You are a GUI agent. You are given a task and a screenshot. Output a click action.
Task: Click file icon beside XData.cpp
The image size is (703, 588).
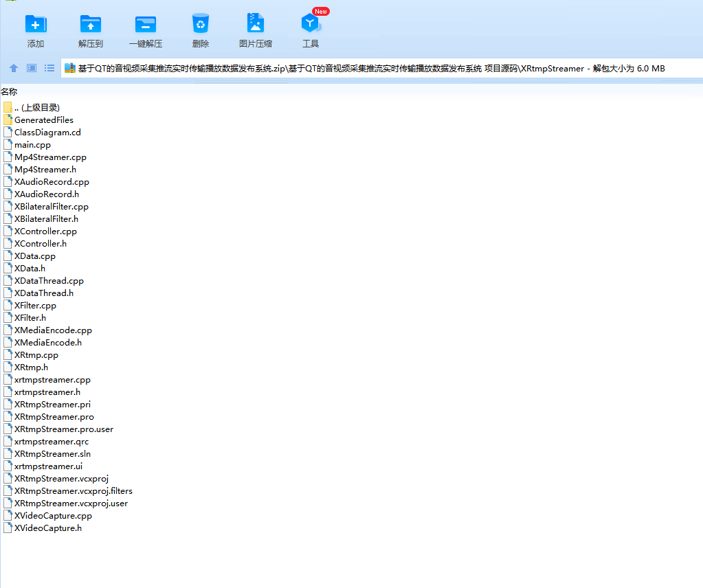pyautogui.click(x=8, y=256)
